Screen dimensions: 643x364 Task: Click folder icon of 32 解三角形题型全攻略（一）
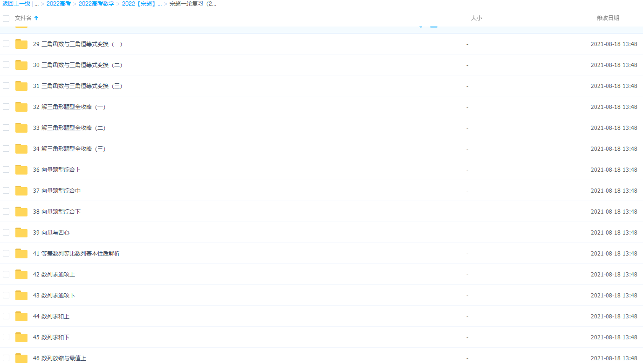click(x=21, y=107)
